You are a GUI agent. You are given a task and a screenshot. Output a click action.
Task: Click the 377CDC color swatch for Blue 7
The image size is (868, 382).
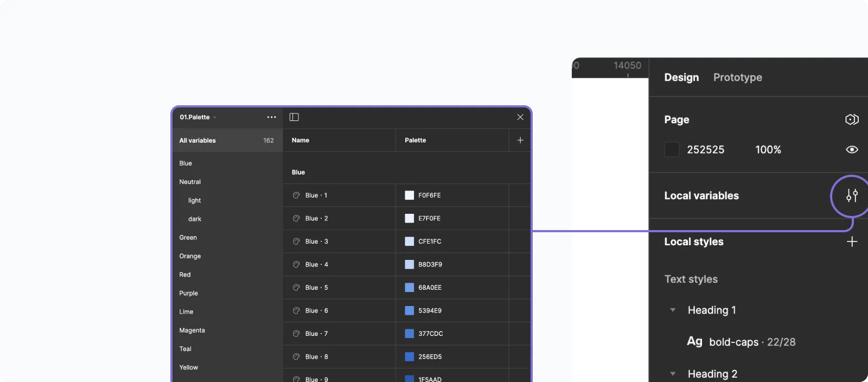tap(410, 334)
